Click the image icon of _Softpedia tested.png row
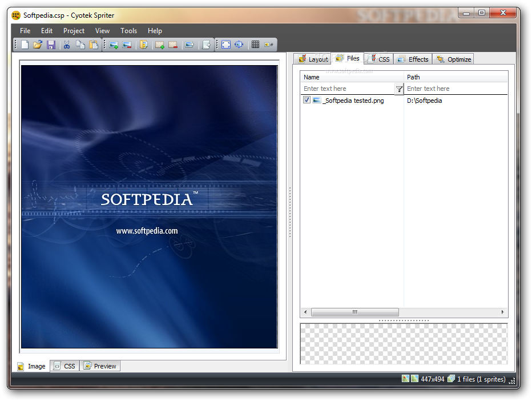 317,100
